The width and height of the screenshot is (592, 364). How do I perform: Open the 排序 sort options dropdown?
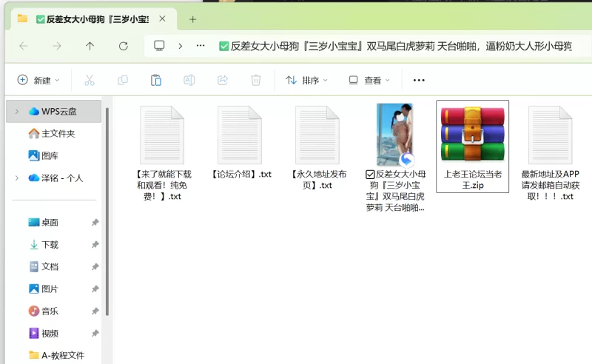[306, 80]
